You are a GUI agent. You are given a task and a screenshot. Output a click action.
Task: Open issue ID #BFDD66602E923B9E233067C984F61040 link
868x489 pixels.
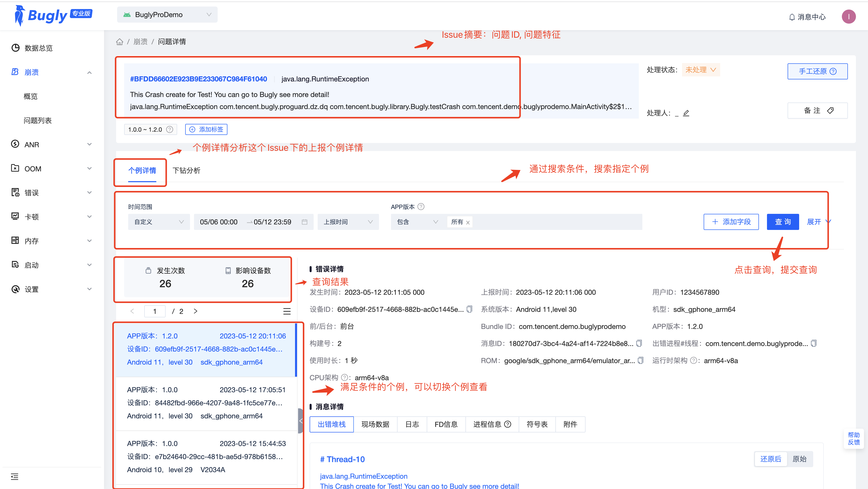point(199,79)
